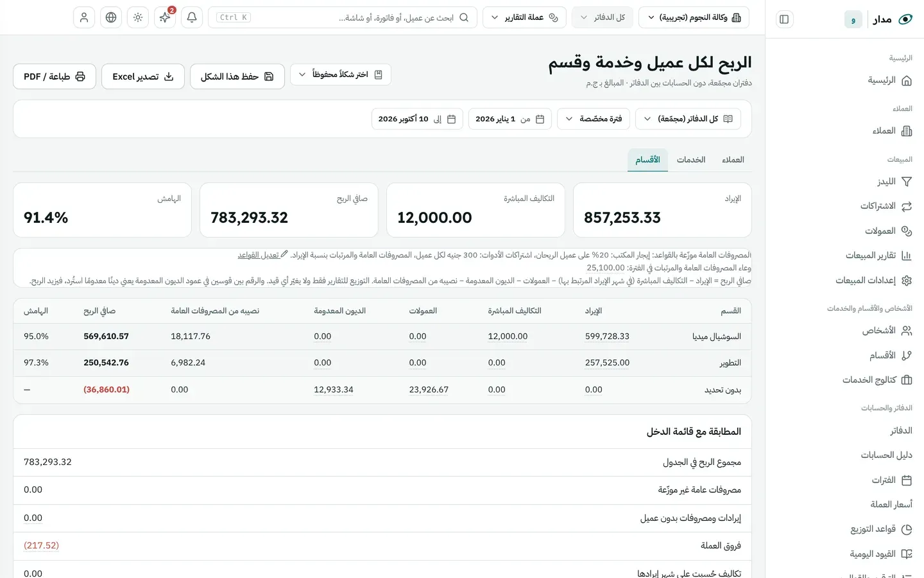This screenshot has height=578, width=924.
Task: Open the language globe icon
Action: 111,17
